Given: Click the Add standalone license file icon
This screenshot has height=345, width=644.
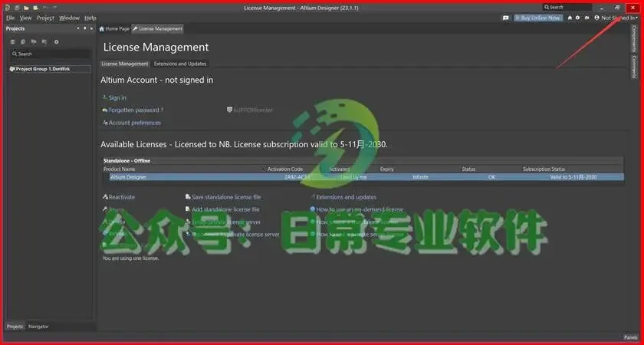Looking at the screenshot, I should pos(188,209).
